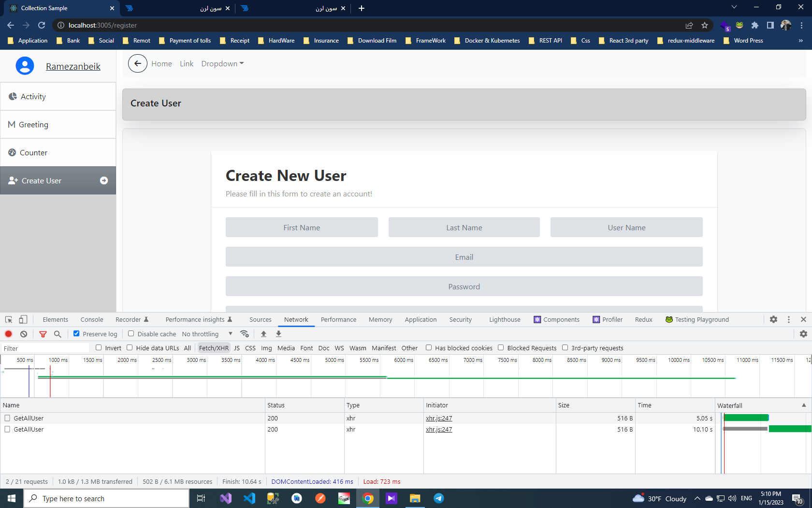Open the Redux tab
812x508 pixels.
[x=644, y=319]
